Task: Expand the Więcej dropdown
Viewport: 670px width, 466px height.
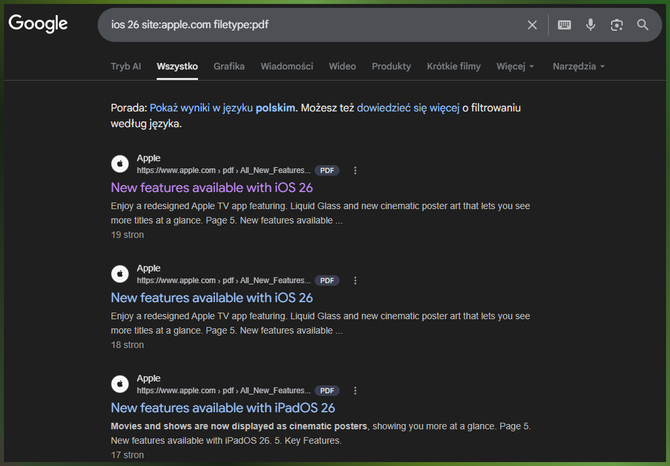Action: pos(515,66)
